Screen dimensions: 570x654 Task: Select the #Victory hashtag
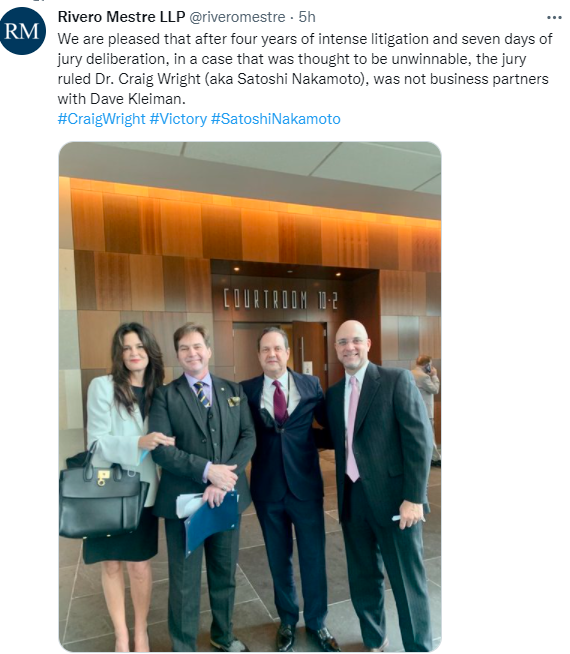178,119
